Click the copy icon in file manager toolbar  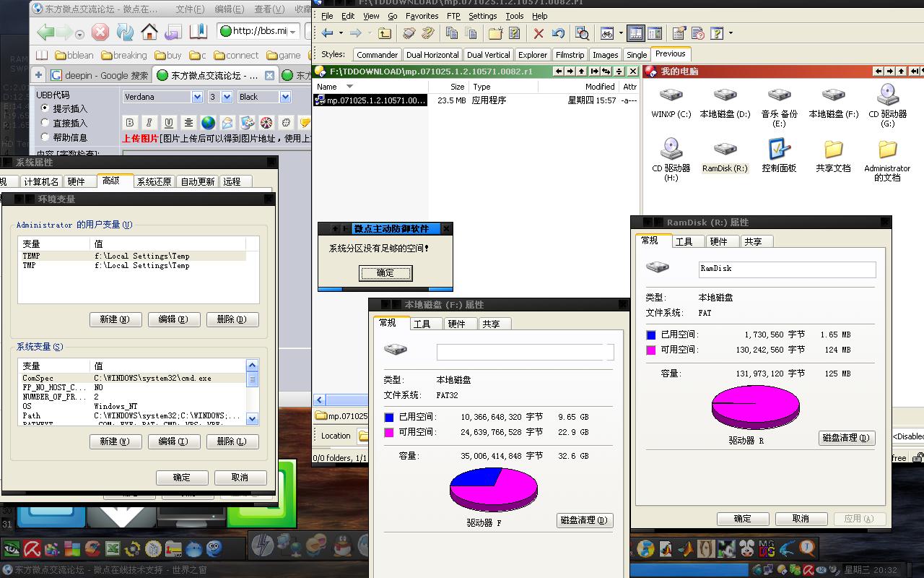pyautogui.click(x=452, y=33)
